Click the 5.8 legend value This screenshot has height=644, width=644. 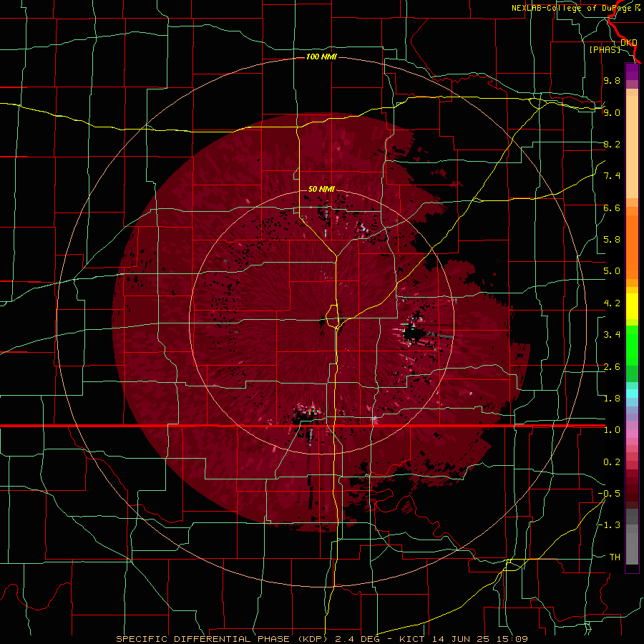pyautogui.click(x=612, y=240)
